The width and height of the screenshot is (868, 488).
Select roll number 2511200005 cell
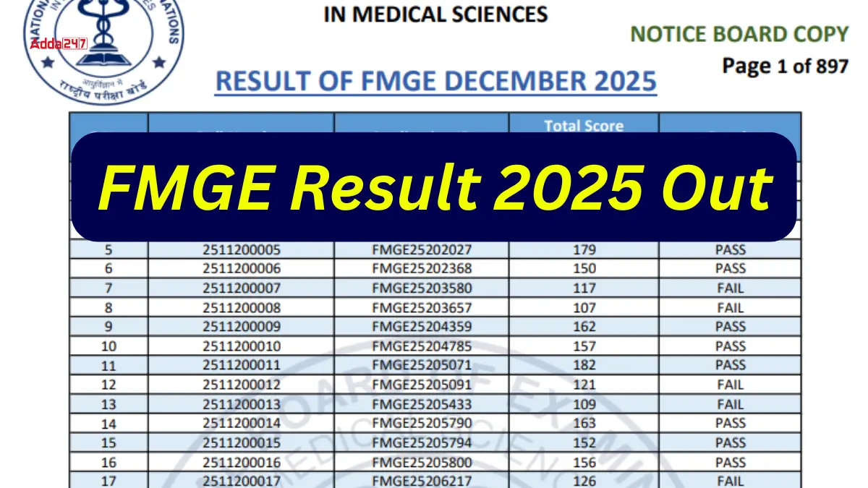click(x=241, y=250)
